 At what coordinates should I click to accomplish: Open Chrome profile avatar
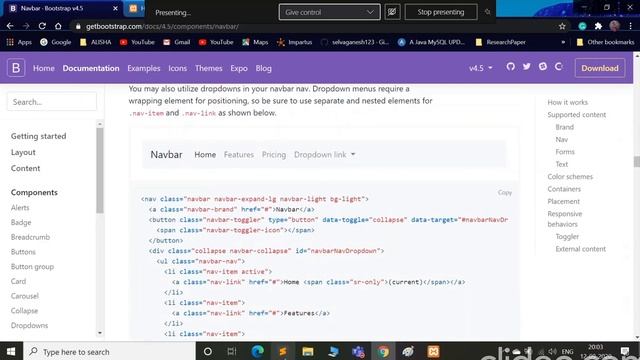click(x=614, y=26)
